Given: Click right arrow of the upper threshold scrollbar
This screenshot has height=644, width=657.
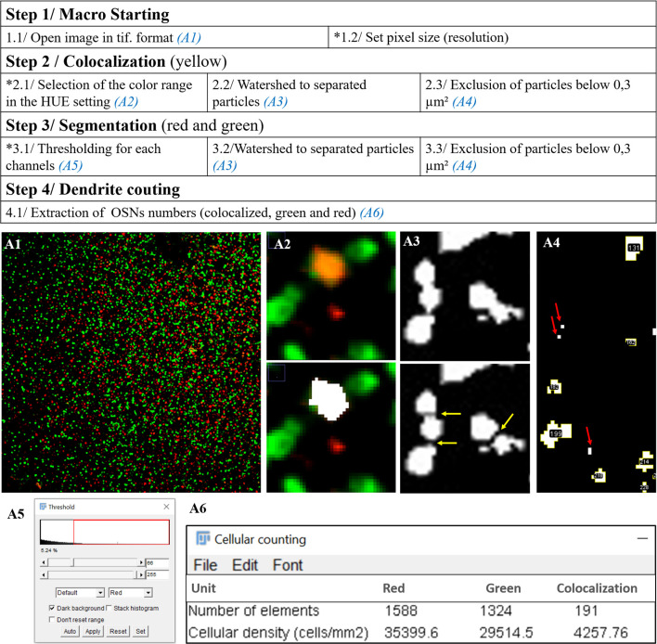Looking at the screenshot, I should pyautogui.click(x=140, y=562).
